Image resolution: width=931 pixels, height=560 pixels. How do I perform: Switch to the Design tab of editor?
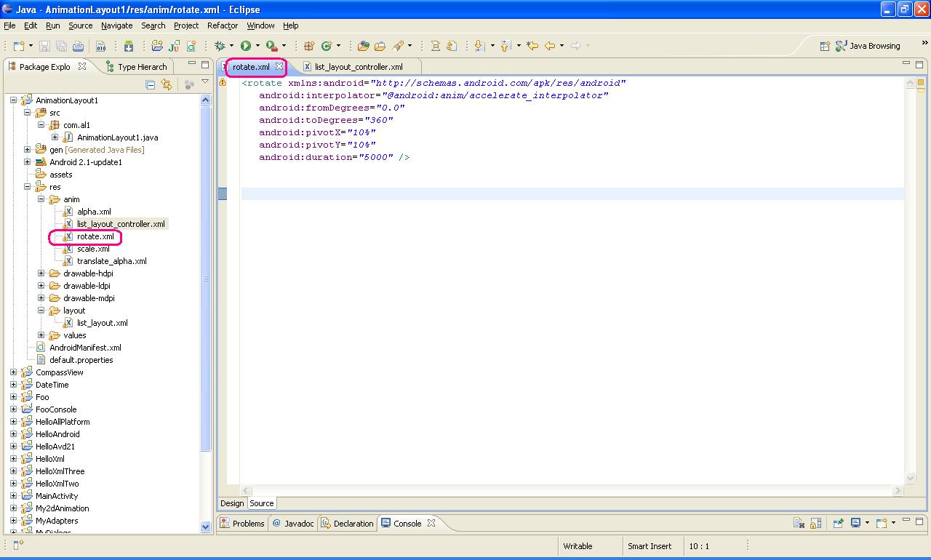tap(232, 503)
